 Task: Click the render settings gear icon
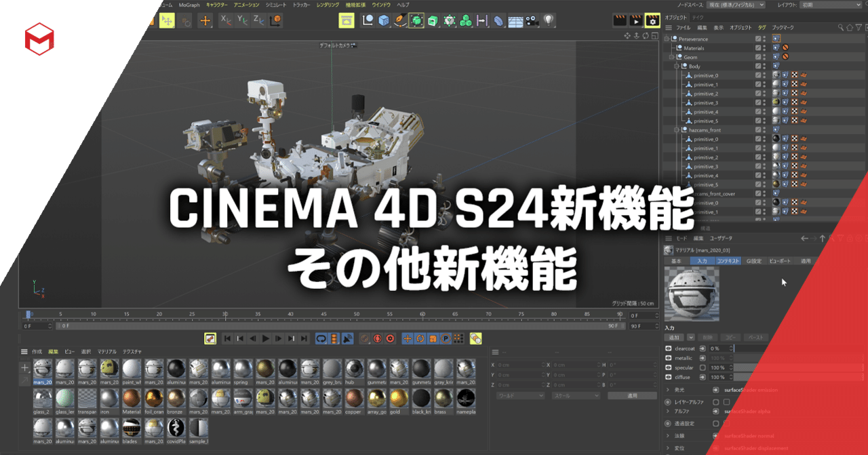pyautogui.click(x=652, y=20)
